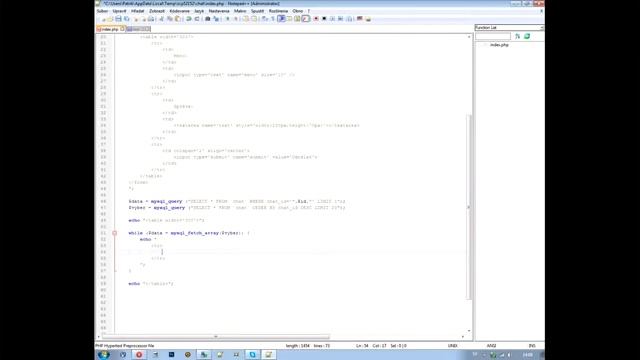The height and width of the screenshot is (360, 640).
Task: Click the UNIX line-ending status bar entry
Action: pos(453,346)
